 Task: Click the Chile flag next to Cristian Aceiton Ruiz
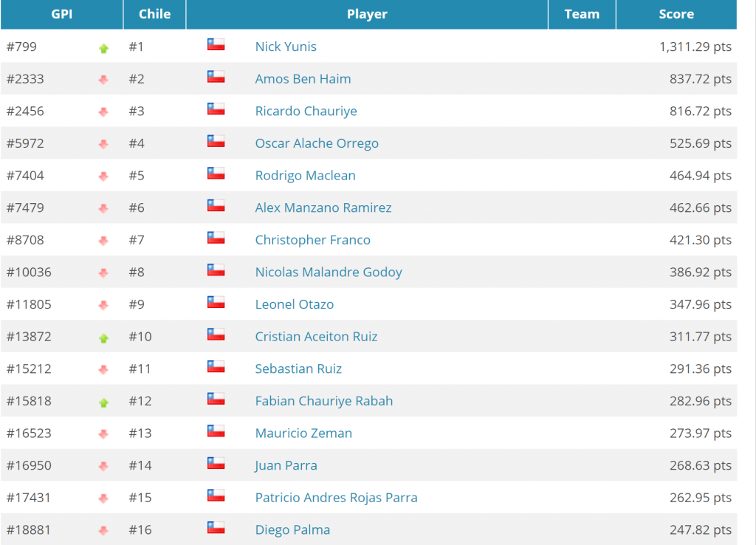pyautogui.click(x=216, y=335)
